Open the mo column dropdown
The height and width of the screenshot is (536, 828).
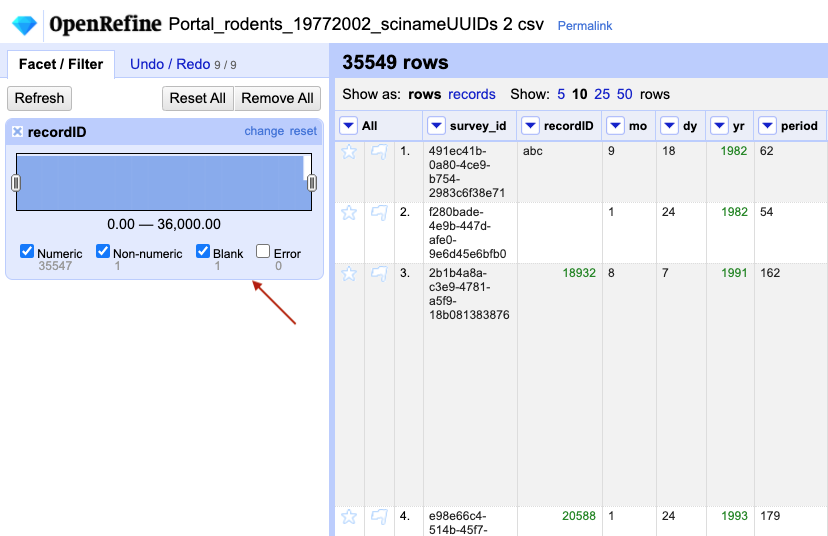pyautogui.click(x=615, y=126)
